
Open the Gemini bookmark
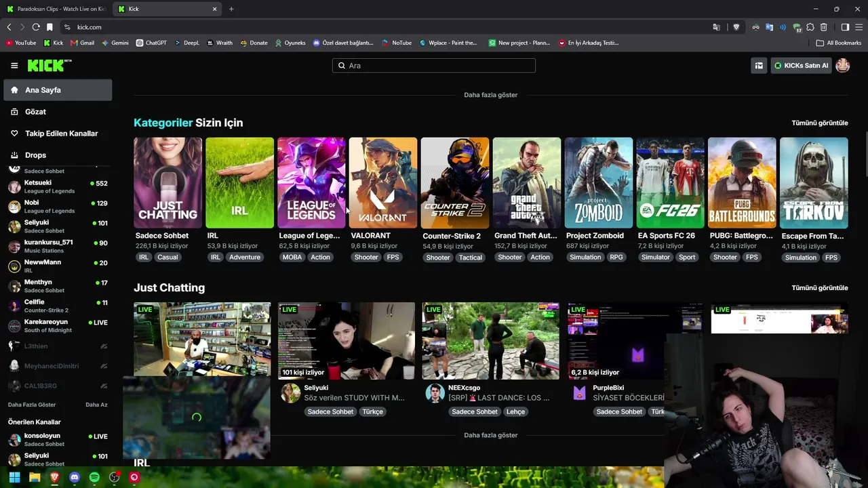coord(115,43)
